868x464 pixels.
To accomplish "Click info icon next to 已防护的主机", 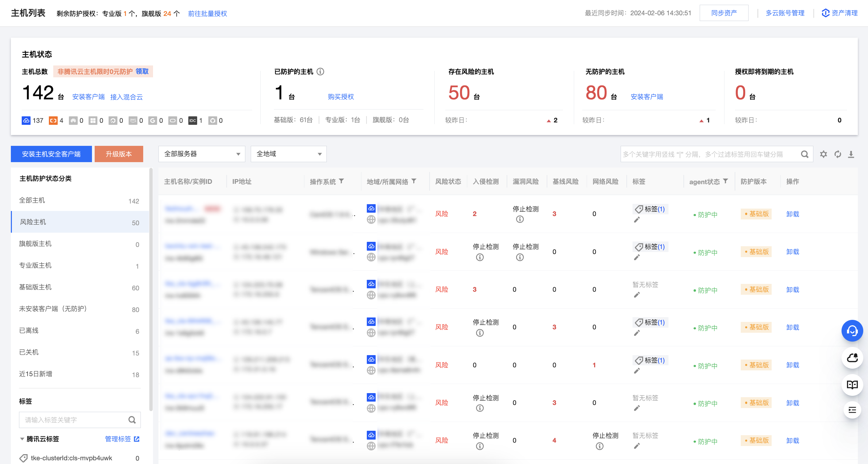I will [320, 72].
